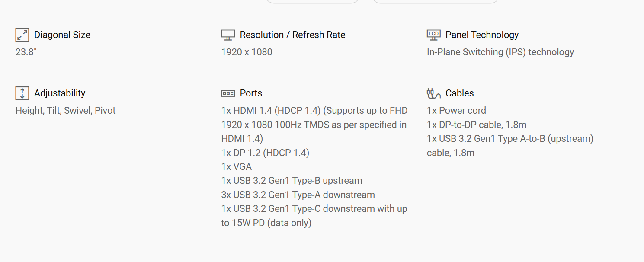
Task: Click the Height, Tilt, Swivel, Pivot text
Action: click(66, 111)
